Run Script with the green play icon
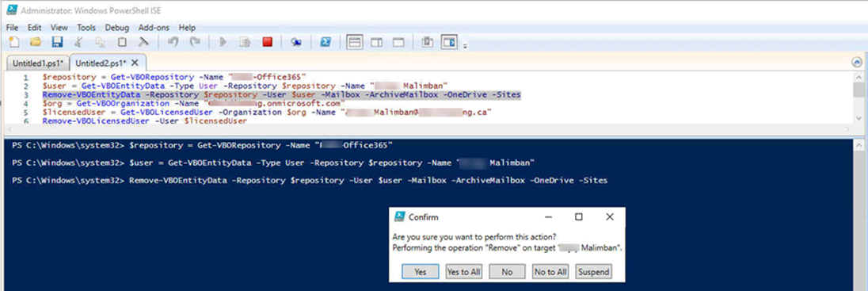Screen dimensions: 868x291 (223, 42)
